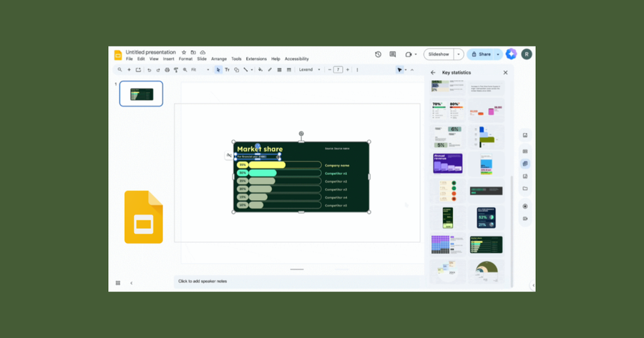Hide the menus with up chevron
644x338 pixels.
(x=412, y=70)
